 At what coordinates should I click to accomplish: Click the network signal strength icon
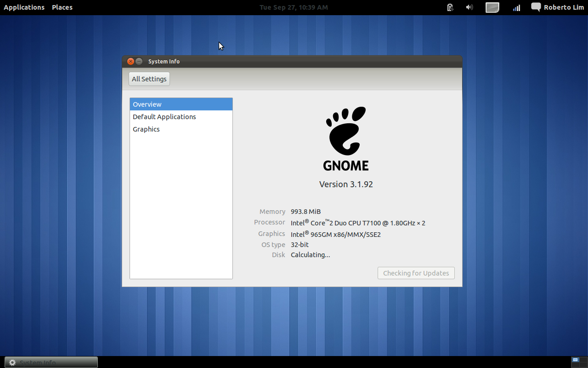pos(516,7)
